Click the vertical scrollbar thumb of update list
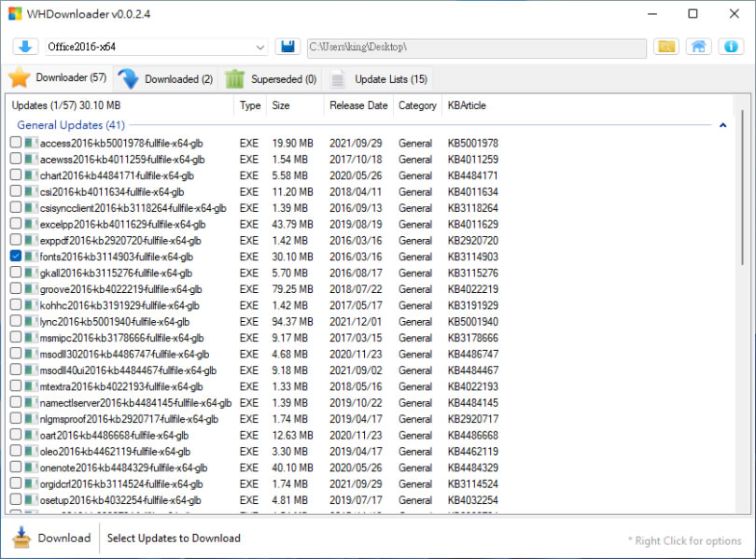Screen dimensions: 756x559 pos(742,187)
